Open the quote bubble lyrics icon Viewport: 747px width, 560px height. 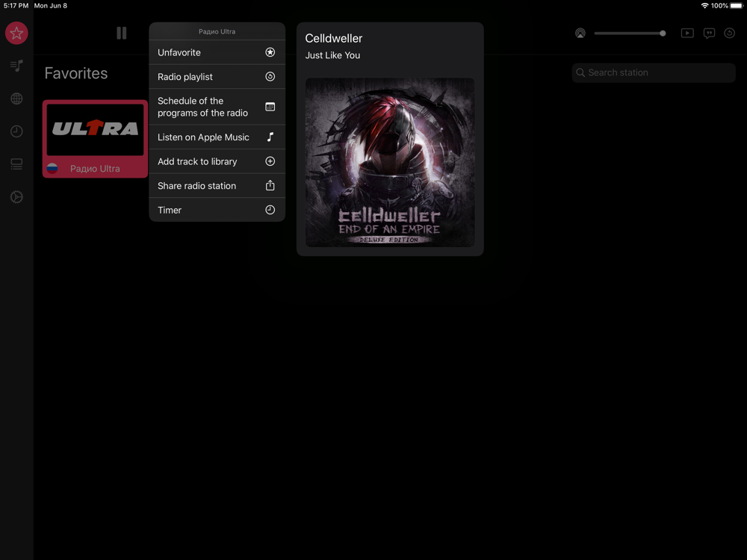click(709, 34)
